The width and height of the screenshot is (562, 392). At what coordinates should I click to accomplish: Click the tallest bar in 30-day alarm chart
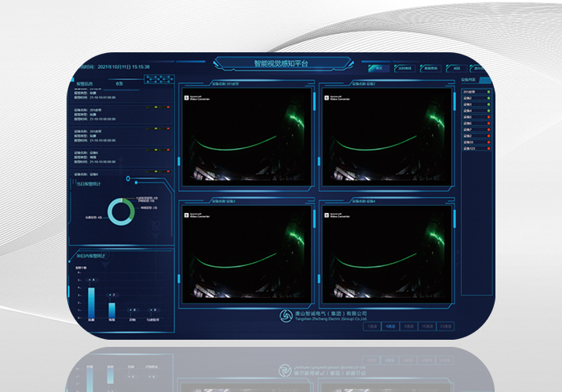pos(91,304)
